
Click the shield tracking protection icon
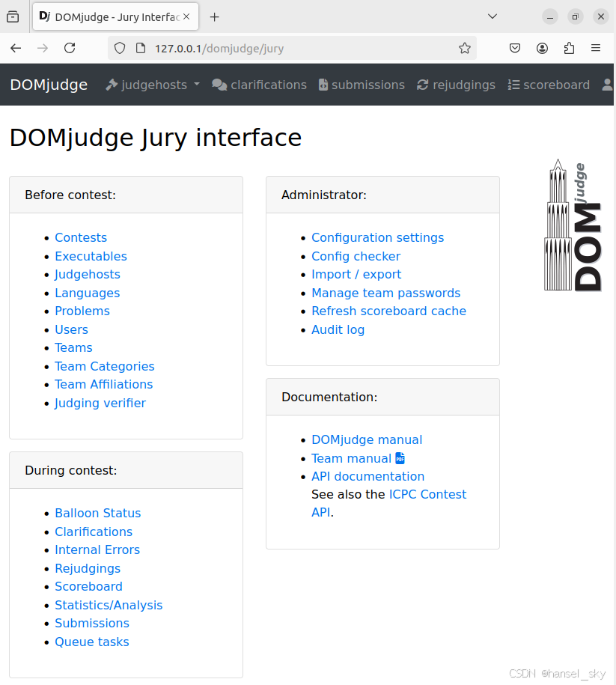point(119,48)
